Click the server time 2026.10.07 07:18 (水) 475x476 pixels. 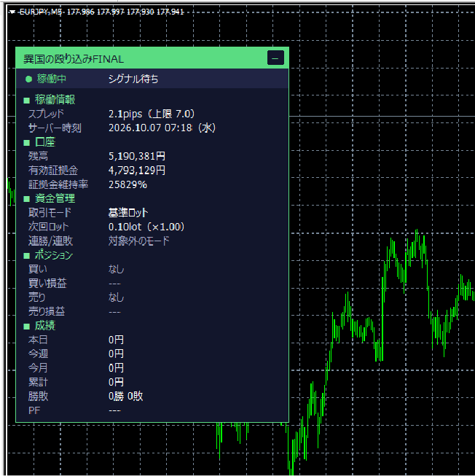point(162,128)
